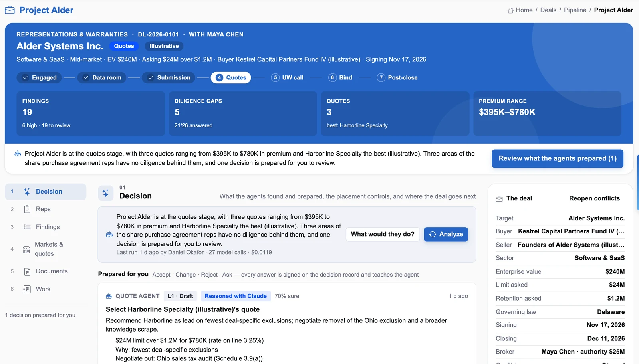Click the Quote Agent robot icon
This screenshot has width=639, height=364.
pos(109,296)
